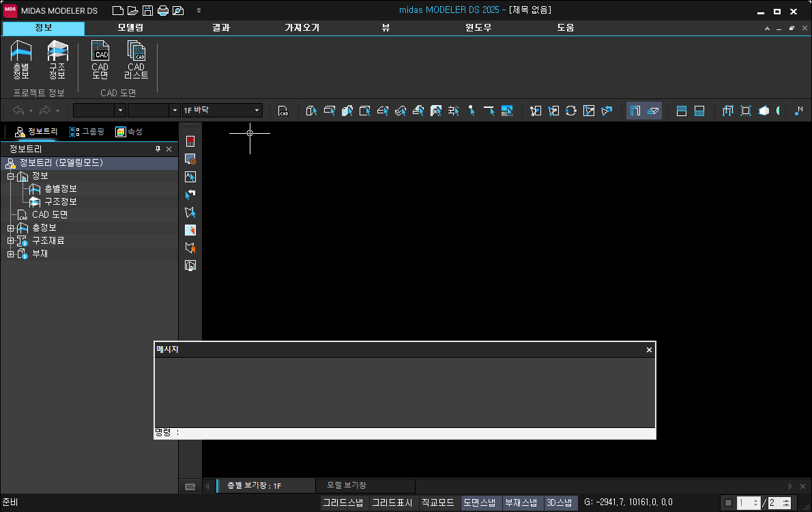Click the red power calculator icon
This screenshot has width=812, height=512.
190,141
